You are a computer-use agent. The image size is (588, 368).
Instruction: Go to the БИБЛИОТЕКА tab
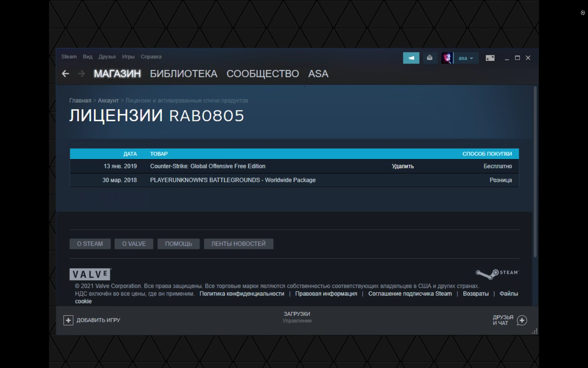[x=184, y=74]
